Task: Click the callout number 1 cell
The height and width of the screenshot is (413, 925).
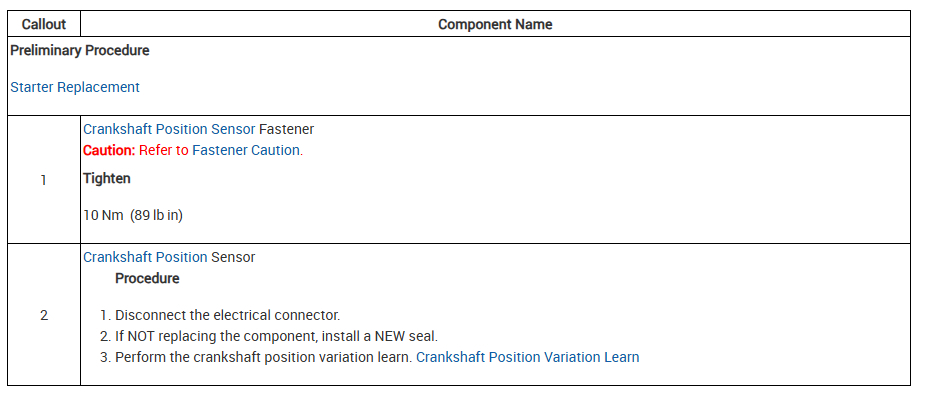Action: pos(44,180)
